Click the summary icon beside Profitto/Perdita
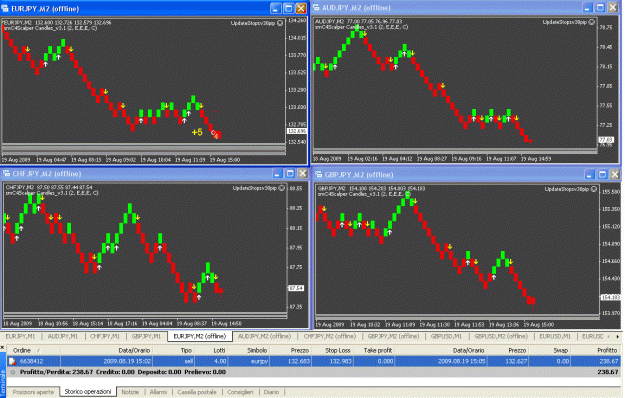The image size is (625, 398). click(x=13, y=372)
